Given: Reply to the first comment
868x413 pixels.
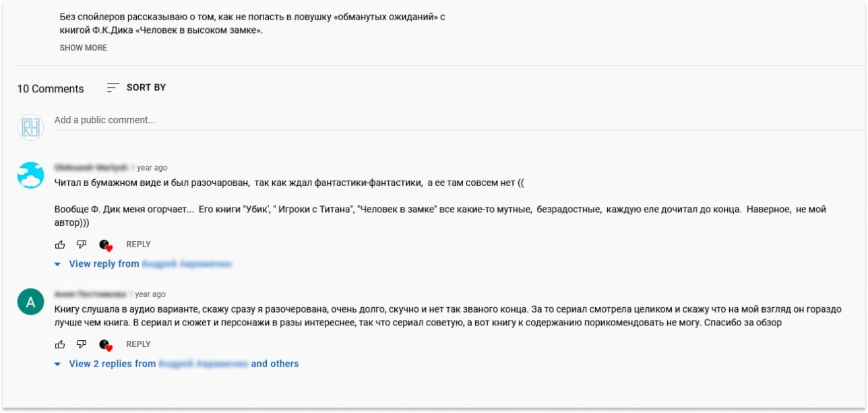Looking at the screenshot, I should 138,245.
